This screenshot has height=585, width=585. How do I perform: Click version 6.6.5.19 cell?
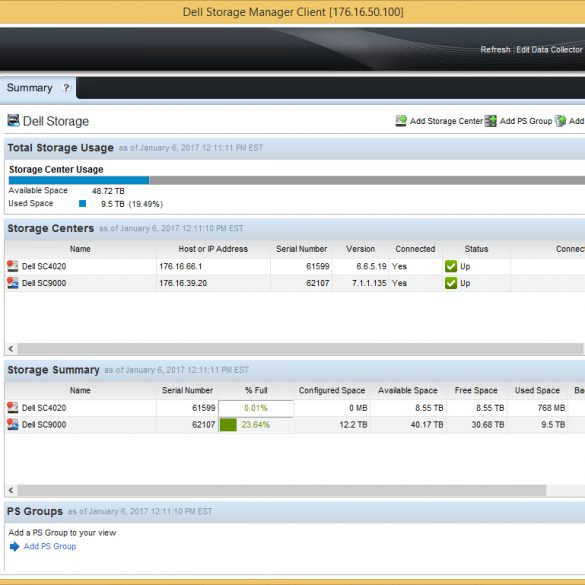tap(371, 266)
